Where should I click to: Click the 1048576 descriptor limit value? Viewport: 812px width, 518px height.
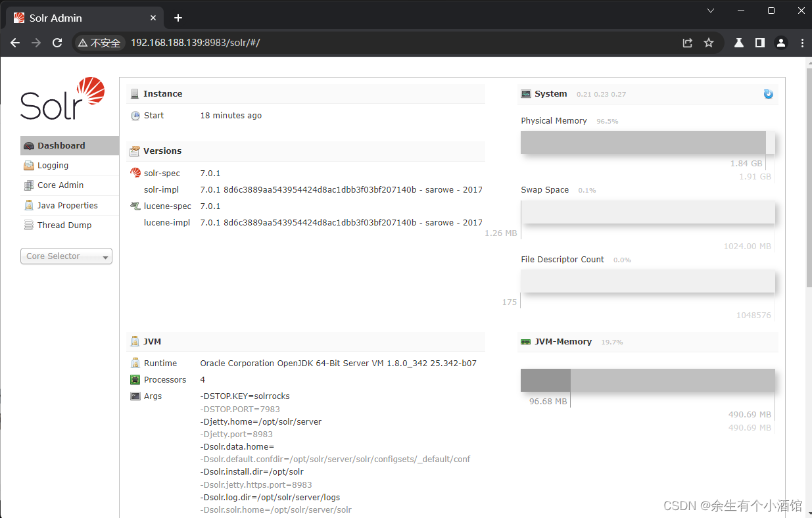753,316
